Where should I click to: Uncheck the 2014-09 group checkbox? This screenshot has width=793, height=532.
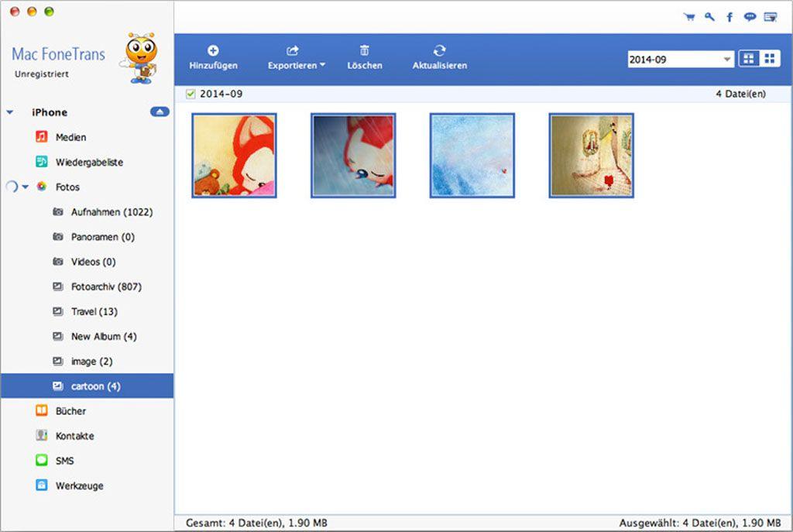[x=191, y=94]
